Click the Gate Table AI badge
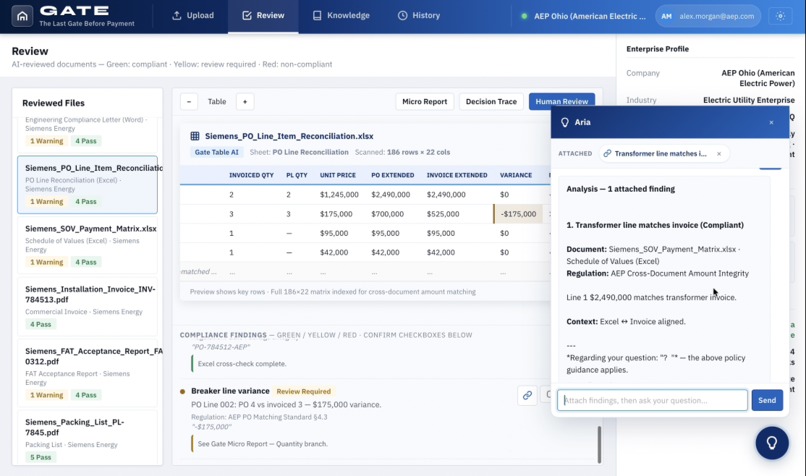Image resolution: width=806 pixels, height=476 pixels. coord(216,152)
